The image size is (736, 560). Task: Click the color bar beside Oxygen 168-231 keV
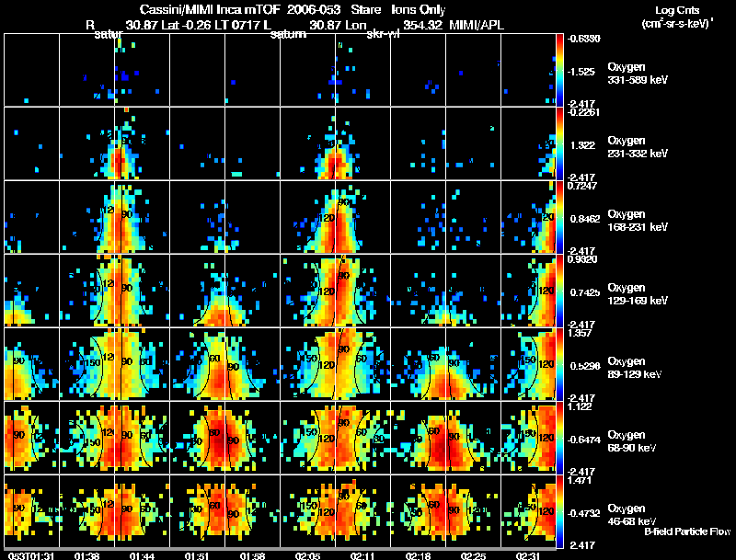pyautogui.click(x=559, y=217)
